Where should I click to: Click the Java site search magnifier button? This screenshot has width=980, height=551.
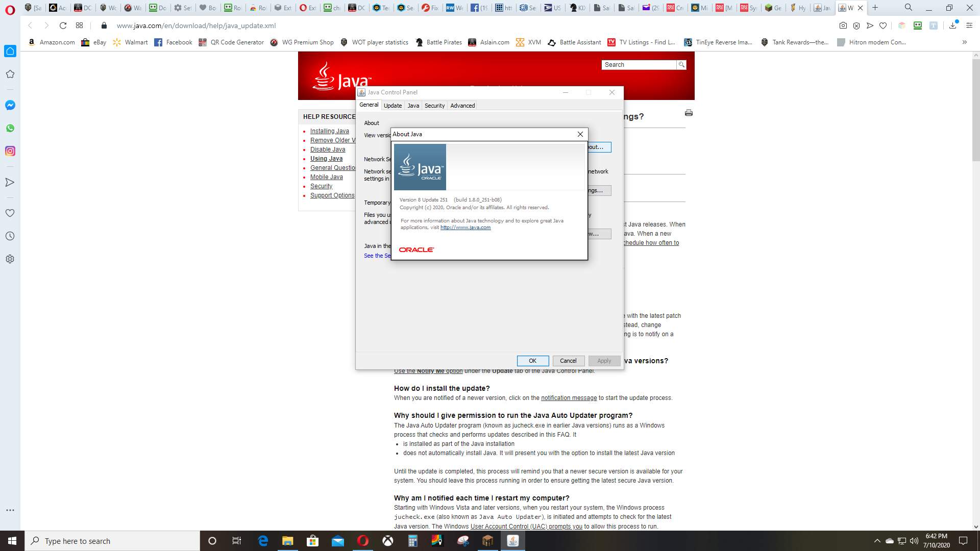click(681, 65)
